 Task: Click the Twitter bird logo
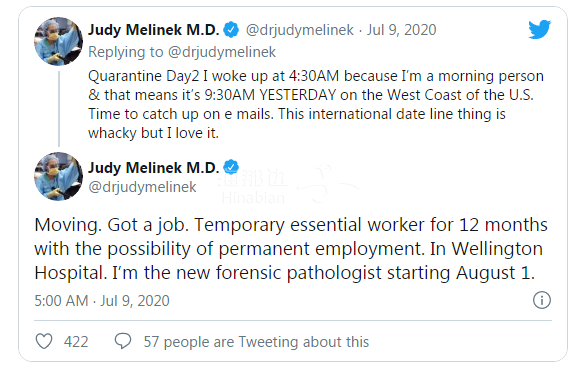tap(540, 29)
